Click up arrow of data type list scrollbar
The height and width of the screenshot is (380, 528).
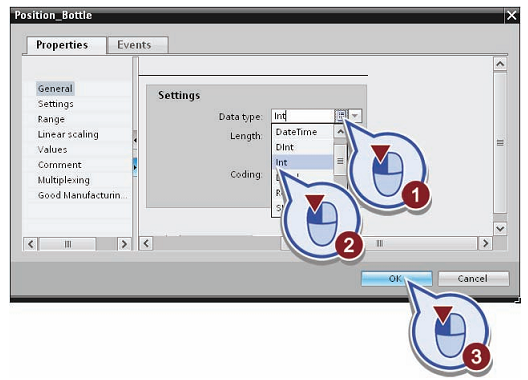tap(340, 131)
